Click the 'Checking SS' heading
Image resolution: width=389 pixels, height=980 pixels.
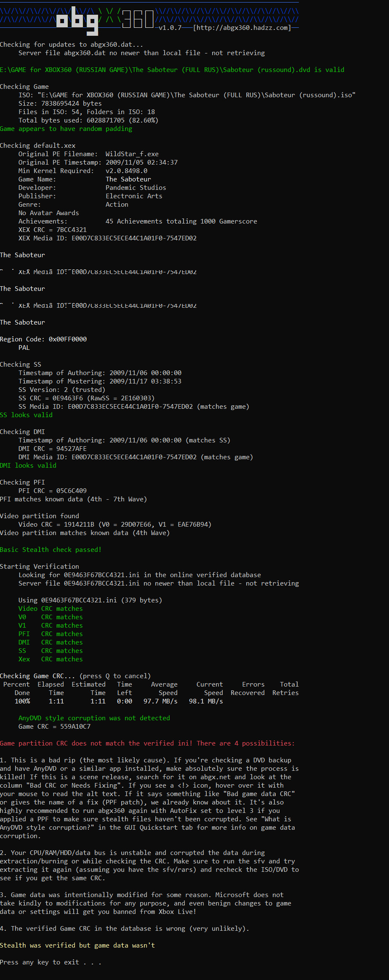pos(21,365)
